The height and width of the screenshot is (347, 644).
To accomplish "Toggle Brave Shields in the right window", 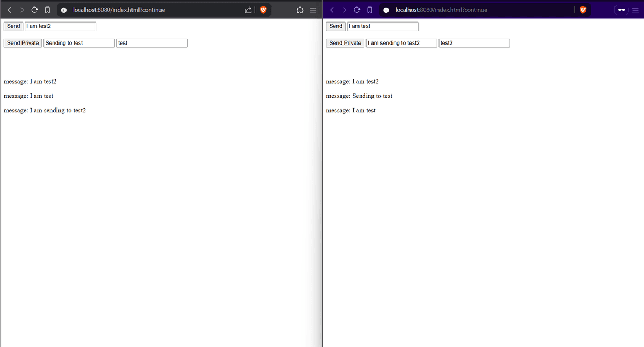I will [583, 9].
